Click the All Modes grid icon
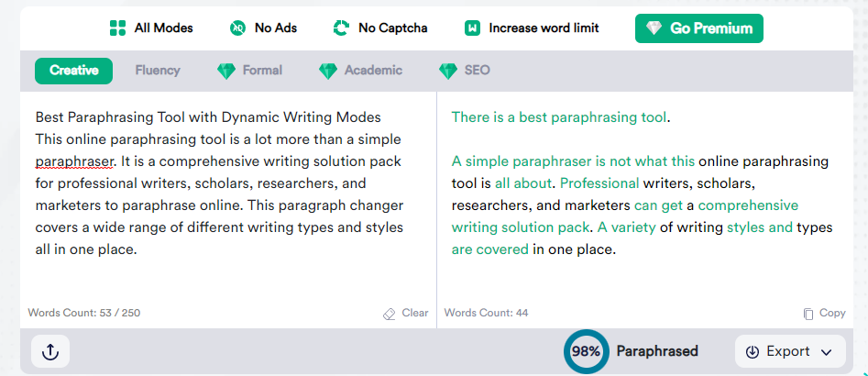 [x=117, y=28]
